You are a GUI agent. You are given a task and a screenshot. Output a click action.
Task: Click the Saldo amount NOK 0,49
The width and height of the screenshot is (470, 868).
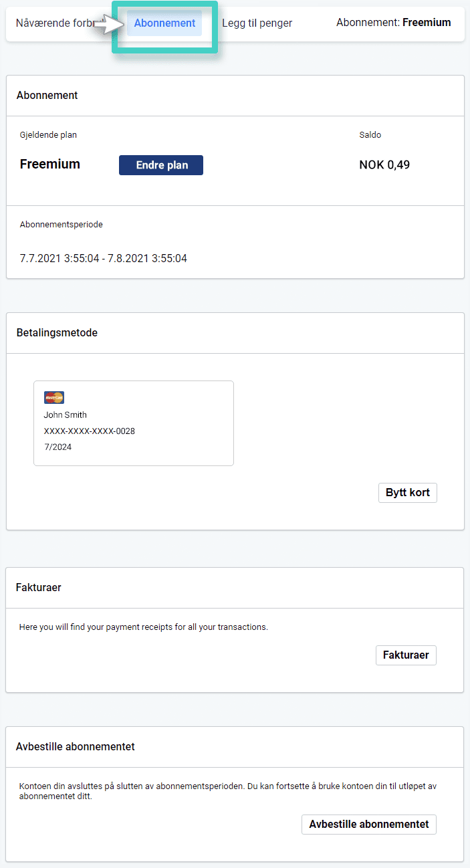coord(384,165)
